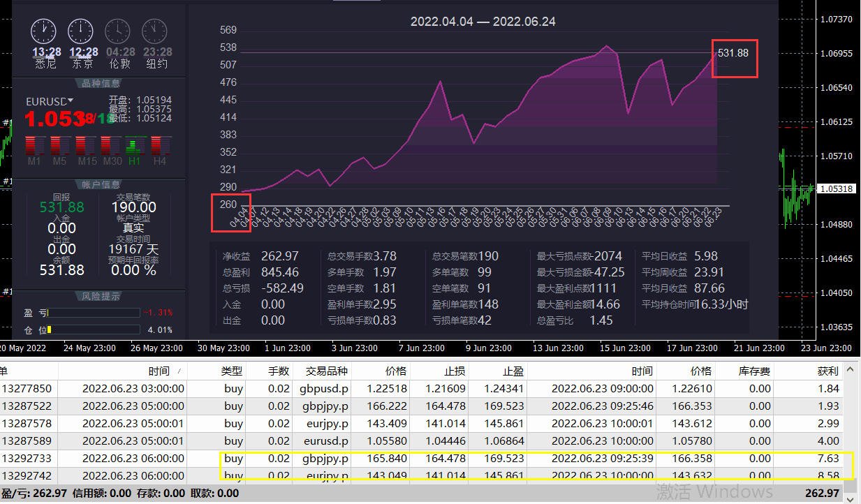Click the Tokyo (东京) clock icon
The height and width of the screenshot is (504, 861).
click(x=80, y=31)
